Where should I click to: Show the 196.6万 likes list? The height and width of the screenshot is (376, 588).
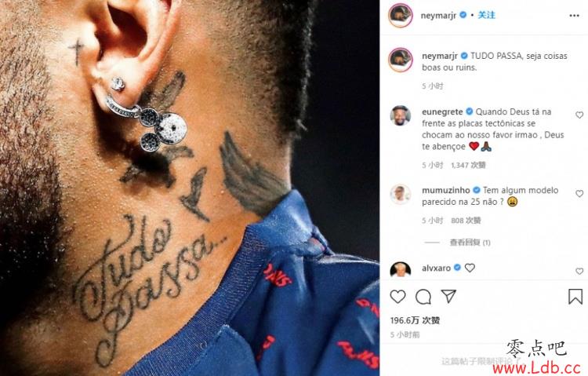pyautogui.click(x=415, y=320)
